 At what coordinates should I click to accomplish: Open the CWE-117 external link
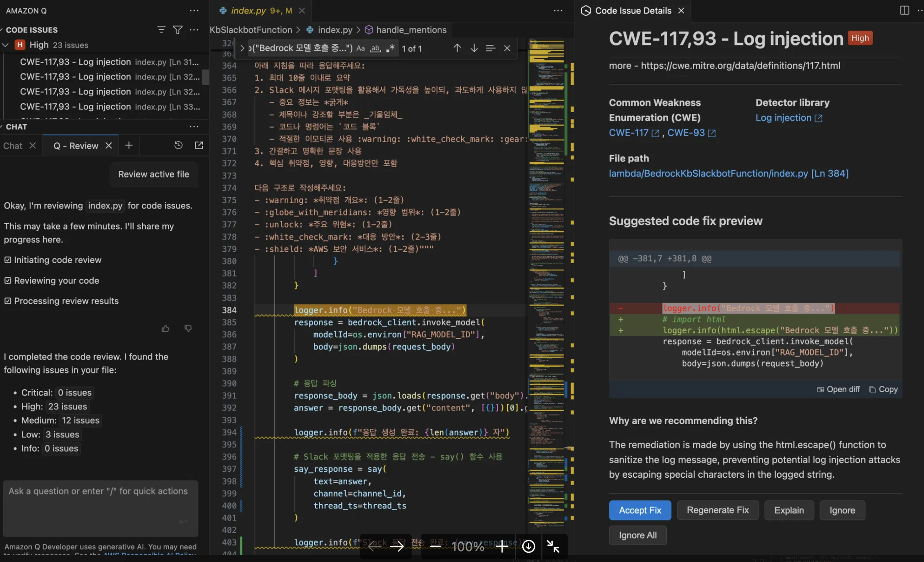coord(628,133)
